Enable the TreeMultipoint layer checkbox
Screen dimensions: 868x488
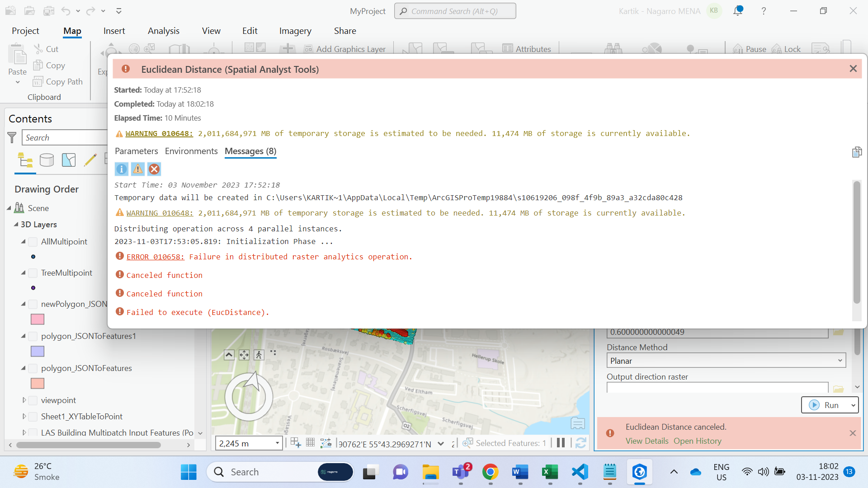tap(33, 273)
